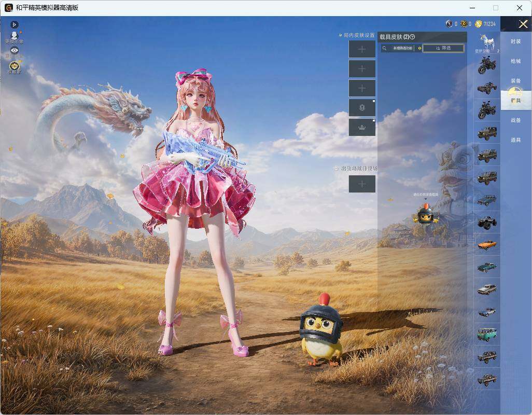
Task: Switch to the 时装 tab
Action: coord(516,41)
